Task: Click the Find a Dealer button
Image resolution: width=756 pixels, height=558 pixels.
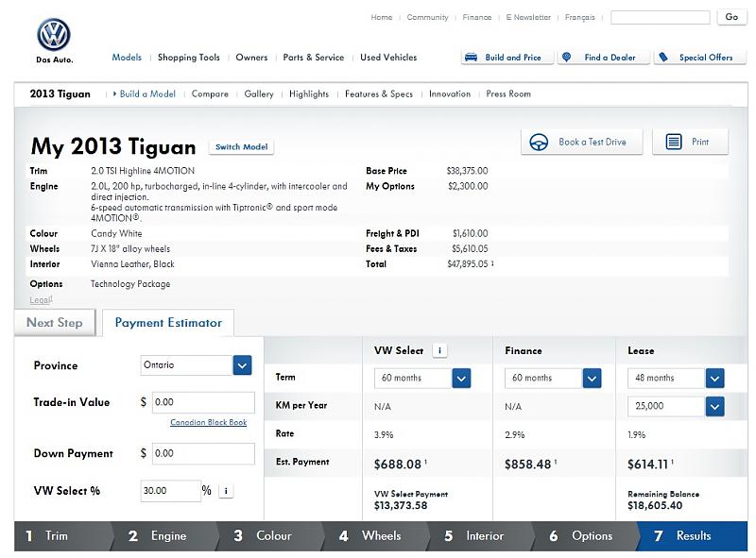Action: pyautogui.click(x=604, y=58)
